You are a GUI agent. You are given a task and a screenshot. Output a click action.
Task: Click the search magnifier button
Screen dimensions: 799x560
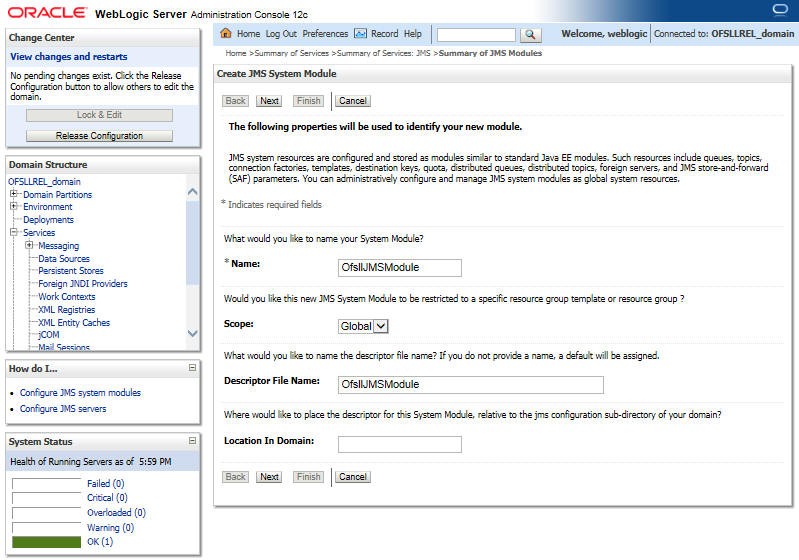pos(530,35)
